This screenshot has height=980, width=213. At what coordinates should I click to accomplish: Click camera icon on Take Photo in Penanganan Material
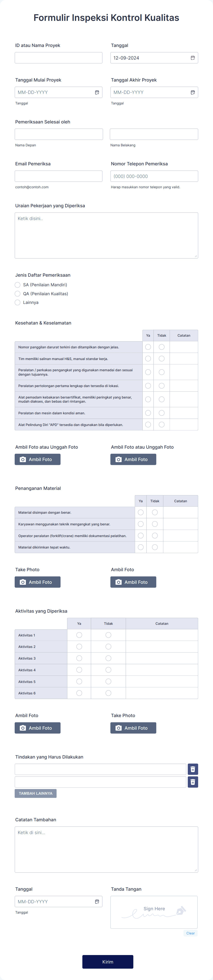[x=23, y=582]
